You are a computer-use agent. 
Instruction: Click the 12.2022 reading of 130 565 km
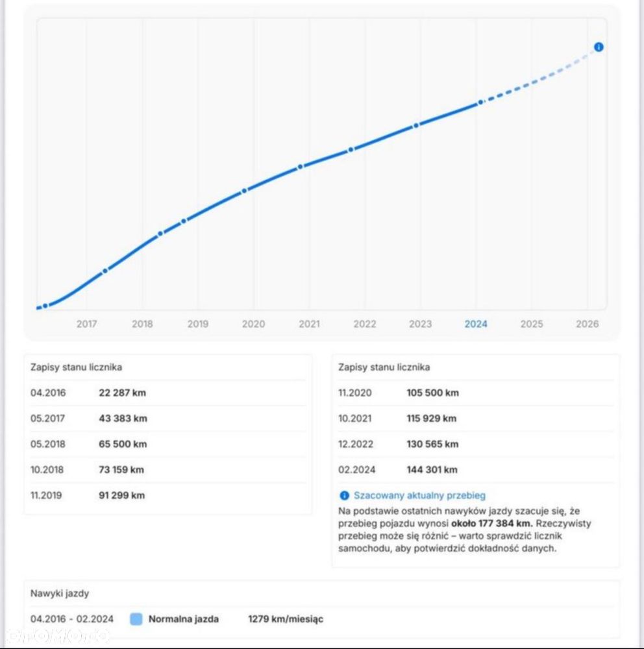pyautogui.click(x=476, y=444)
